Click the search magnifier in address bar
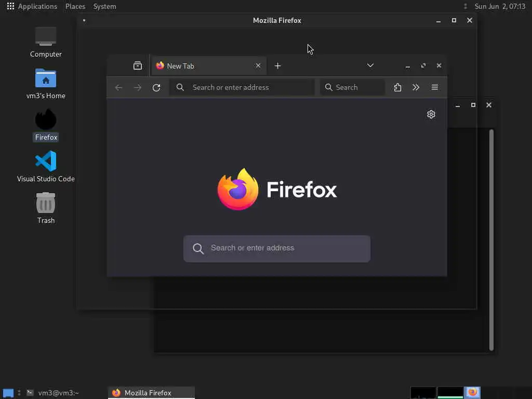 click(x=180, y=87)
